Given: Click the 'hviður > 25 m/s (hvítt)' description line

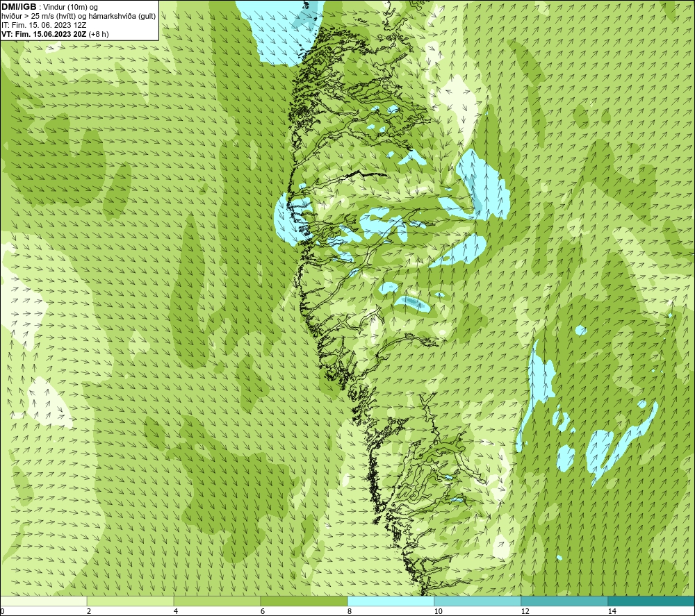Looking at the screenshot, I should click(79, 17).
